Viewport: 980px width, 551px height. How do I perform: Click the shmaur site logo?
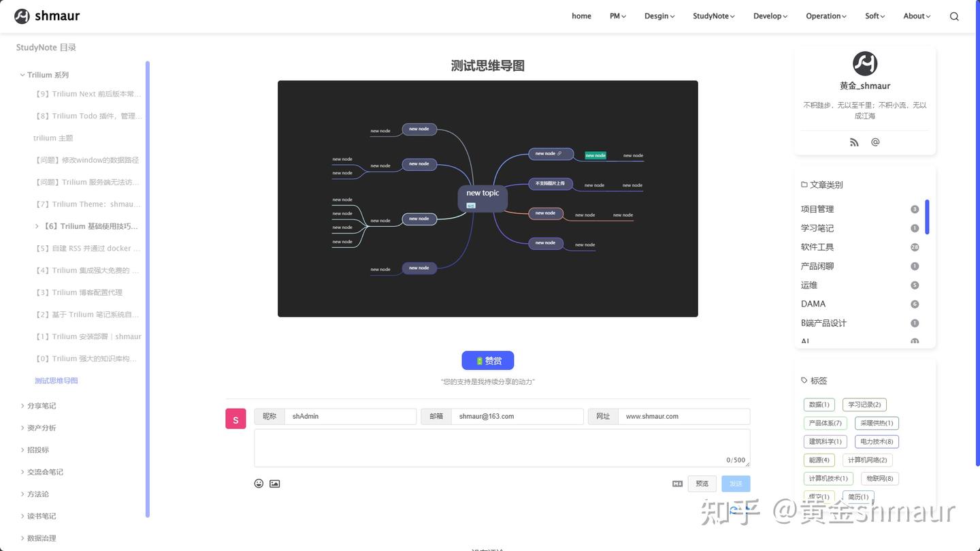point(46,15)
